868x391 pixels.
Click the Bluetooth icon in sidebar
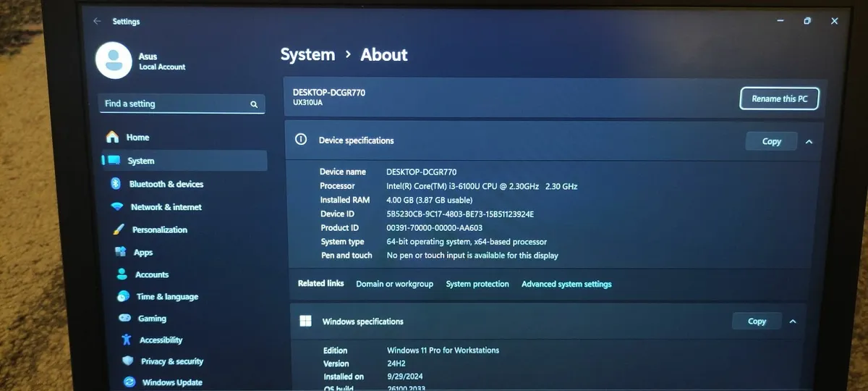point(115,184)
